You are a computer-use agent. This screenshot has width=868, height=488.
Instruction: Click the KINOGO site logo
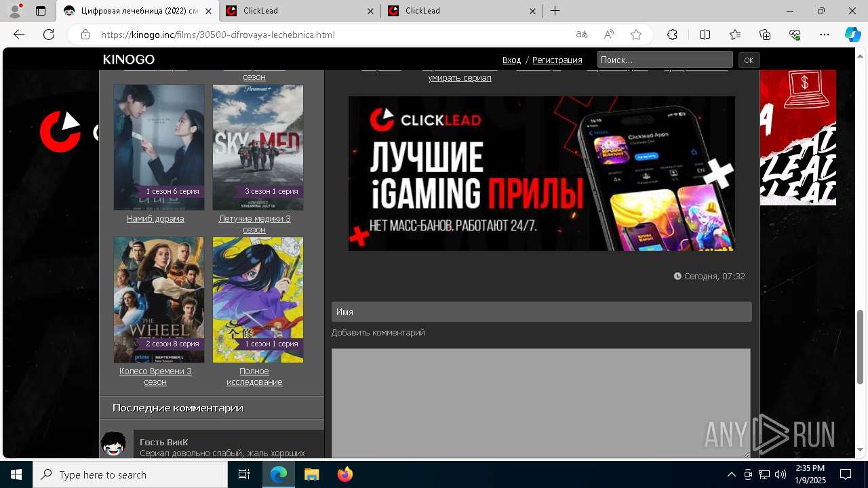129,60
